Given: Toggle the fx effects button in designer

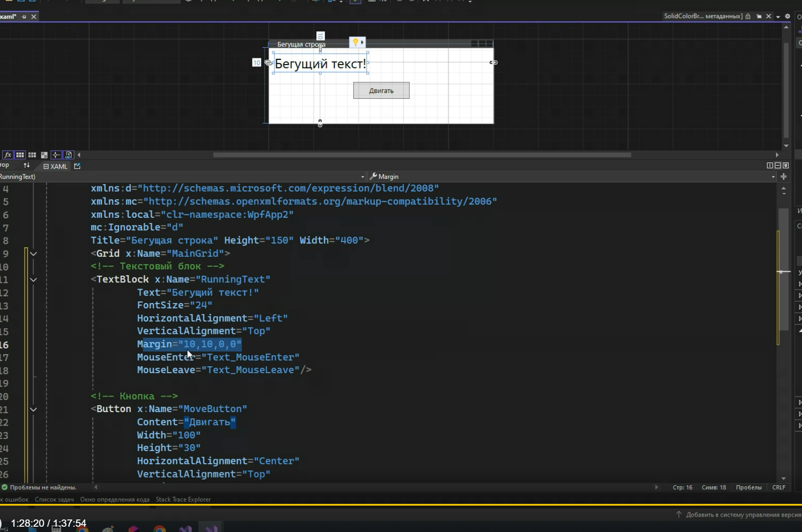Looking at the screenshot, I should tap(8, 155).
